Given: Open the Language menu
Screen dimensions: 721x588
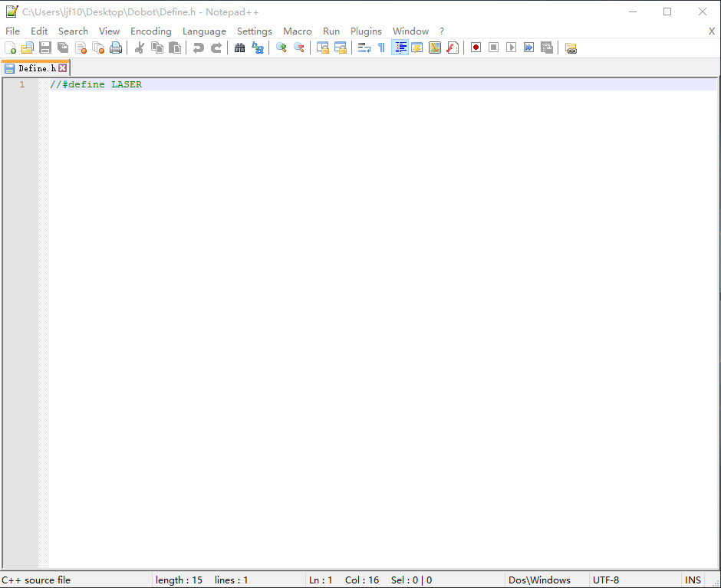Looking at the screenshot, I should 204,31.
